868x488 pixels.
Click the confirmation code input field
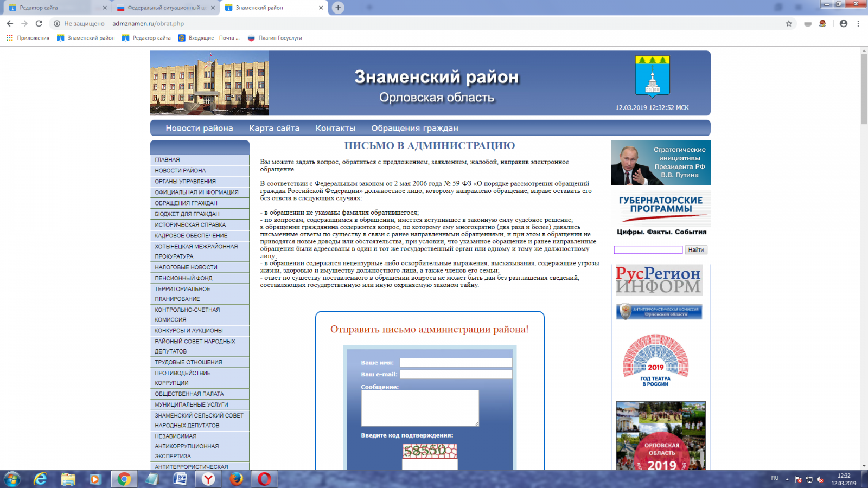430,465
